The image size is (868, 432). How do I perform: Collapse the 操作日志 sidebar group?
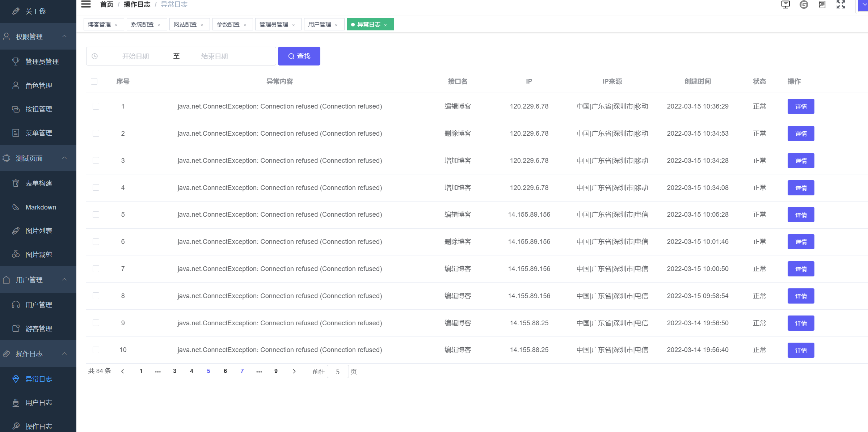(x=64, y=353)
